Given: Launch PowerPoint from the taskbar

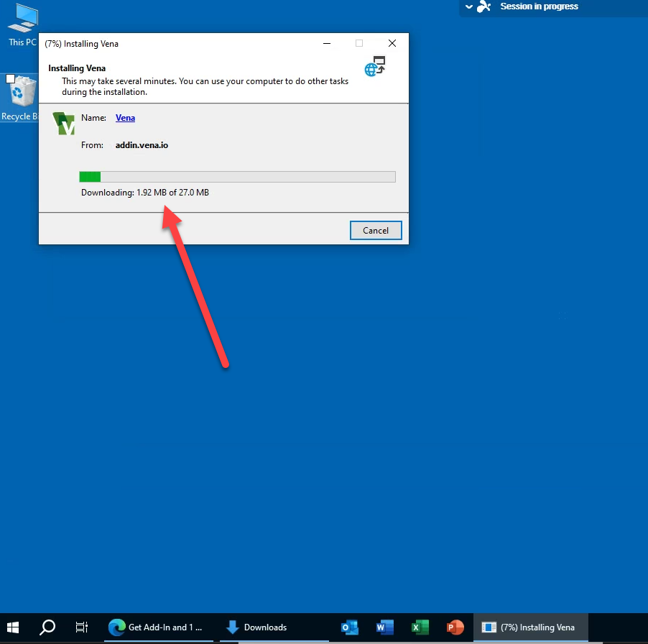Looking at the screenshot, I should coord(455,627).
